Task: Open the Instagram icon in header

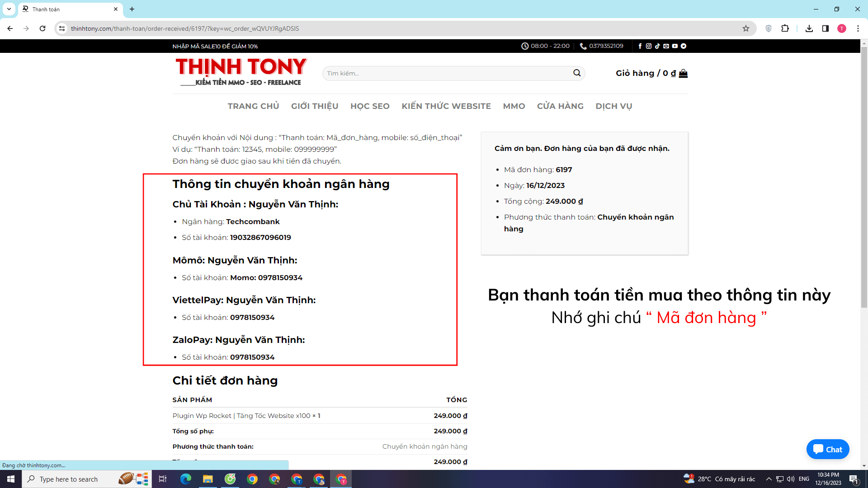Action: click(x=649, y=46)
